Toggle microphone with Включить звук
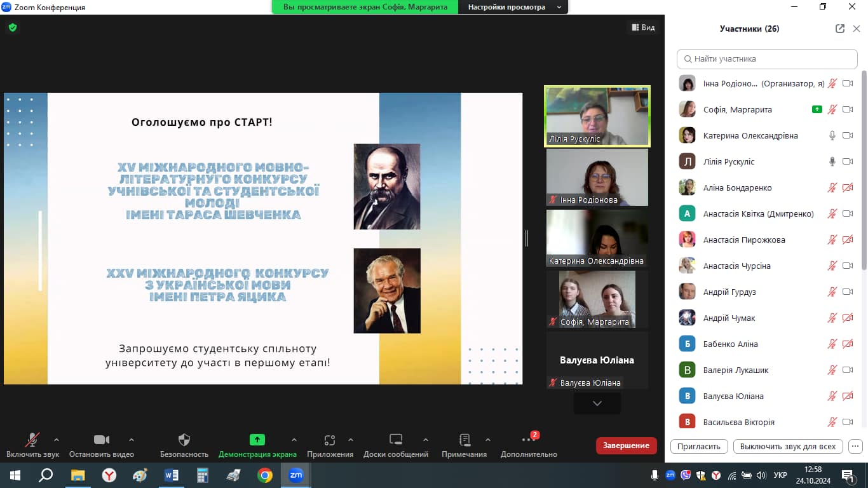 (x=32, y=440)
